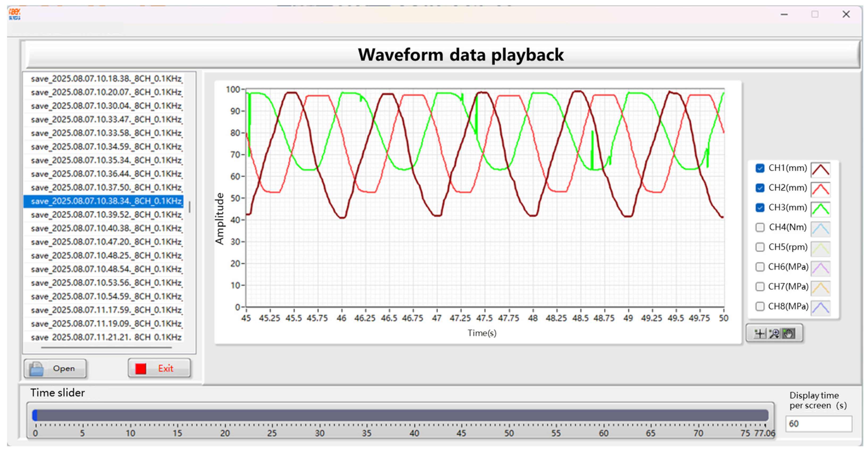Image resolution: width=868 pixels, height=454 pixels.
Task: Click the Open file button
Action: [55, 368]
